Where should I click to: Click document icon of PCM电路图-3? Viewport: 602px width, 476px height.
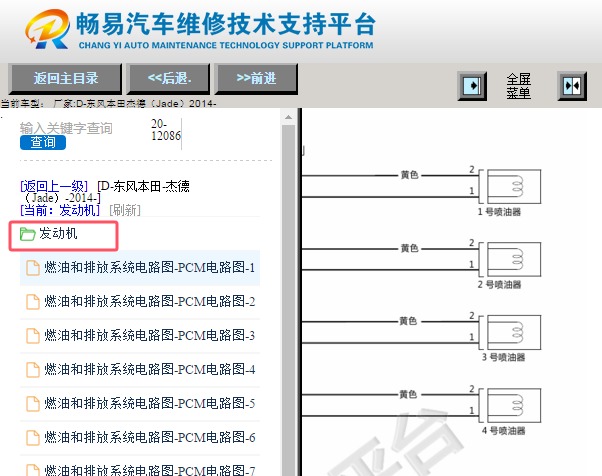(33, 336)
